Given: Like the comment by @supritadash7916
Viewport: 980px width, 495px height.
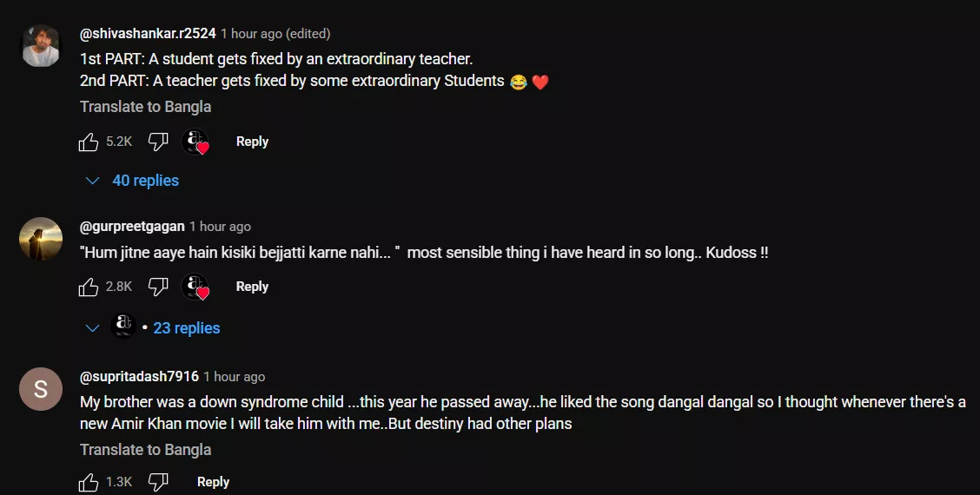Looking at the screenshot, I should coord(89,482).
